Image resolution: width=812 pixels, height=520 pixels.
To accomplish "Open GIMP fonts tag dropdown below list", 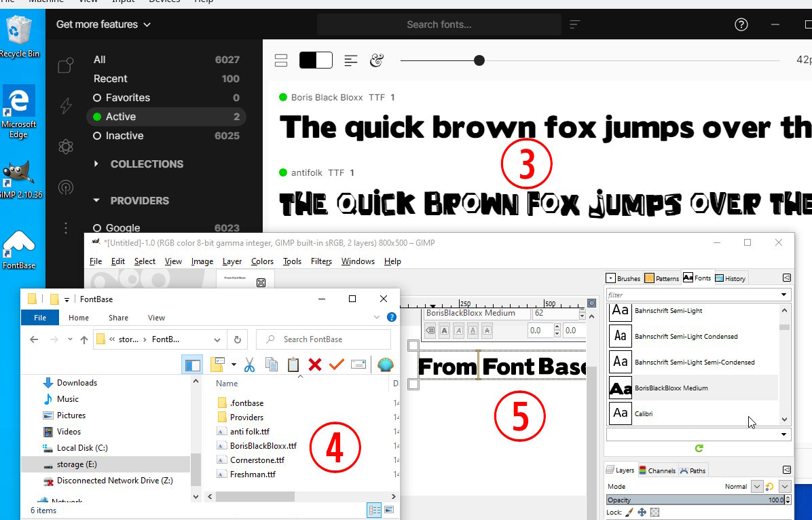I will click(783, 434).
